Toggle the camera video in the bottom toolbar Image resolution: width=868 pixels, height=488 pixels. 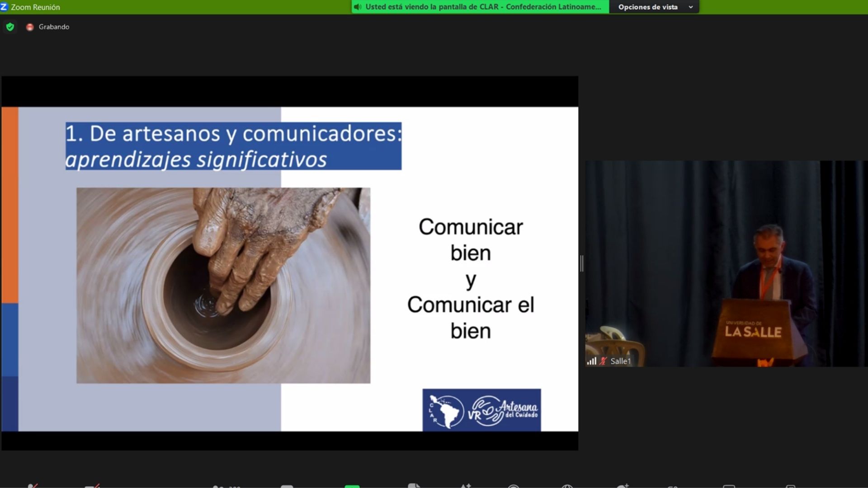point(92,486)
